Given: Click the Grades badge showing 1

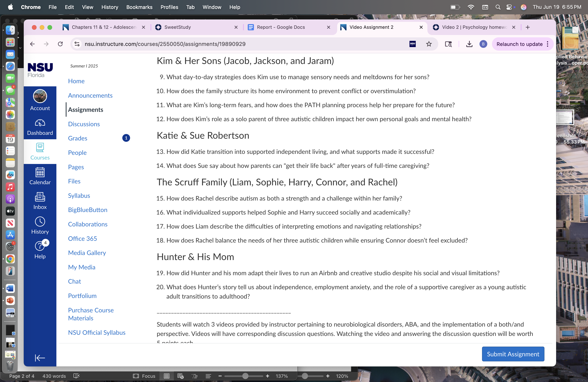Looking at the screenshot, I should point(126,138).
